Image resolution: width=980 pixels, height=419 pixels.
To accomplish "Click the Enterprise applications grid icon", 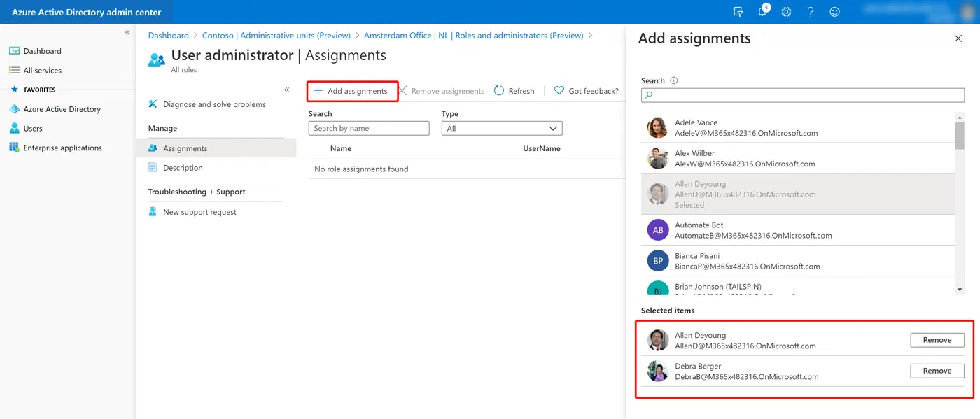I will (14, 148).
